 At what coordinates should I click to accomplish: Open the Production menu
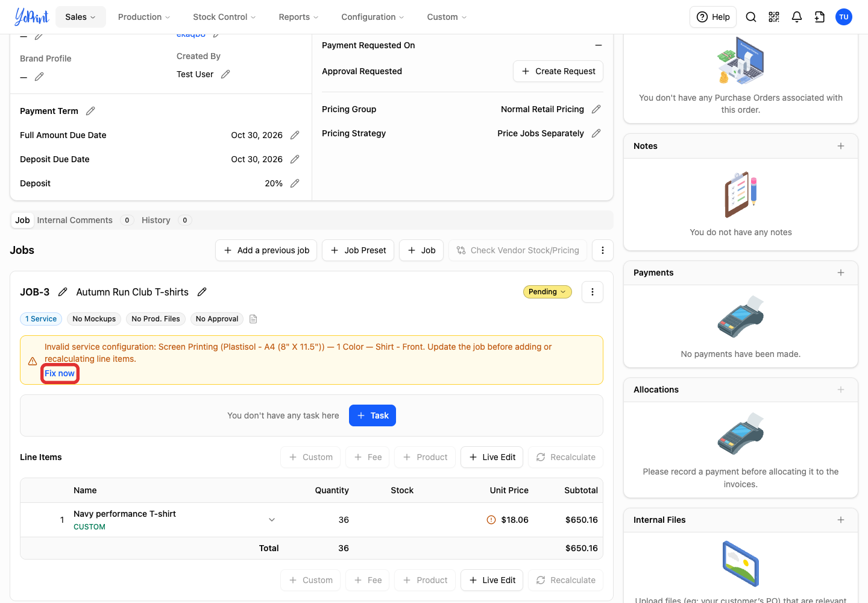pyautogui.click(x=144, y=17)
